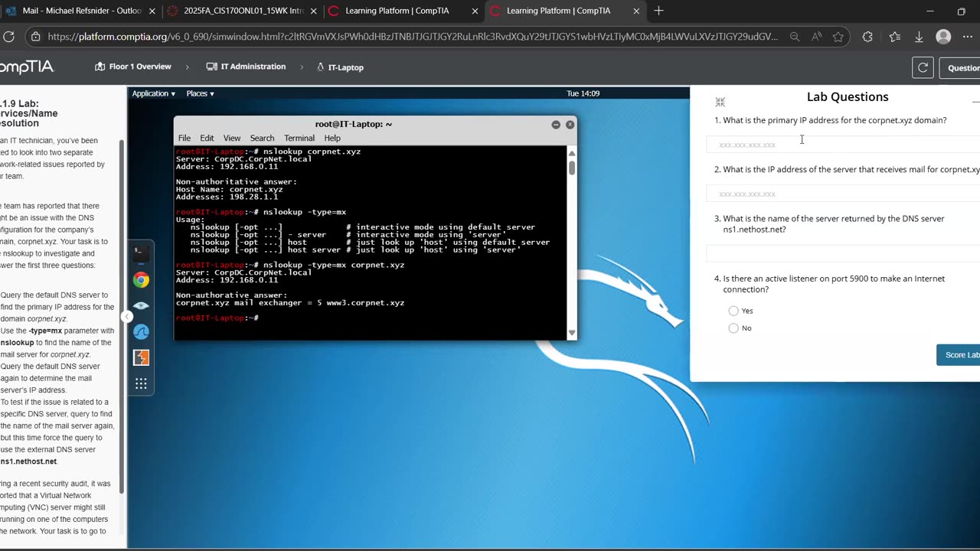Click the terminal scroll down arrow
This screenshot has height=551, width=980.
tap(571, 332)
